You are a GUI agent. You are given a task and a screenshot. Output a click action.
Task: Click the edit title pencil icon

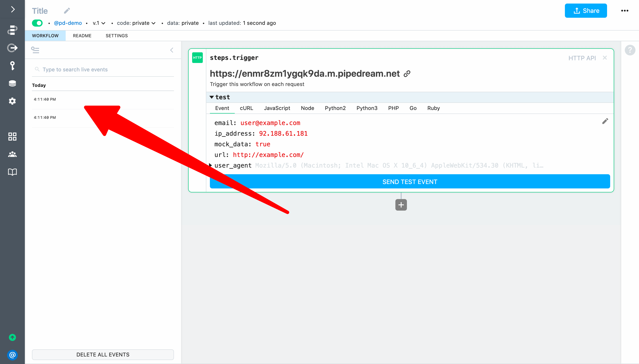67,11
